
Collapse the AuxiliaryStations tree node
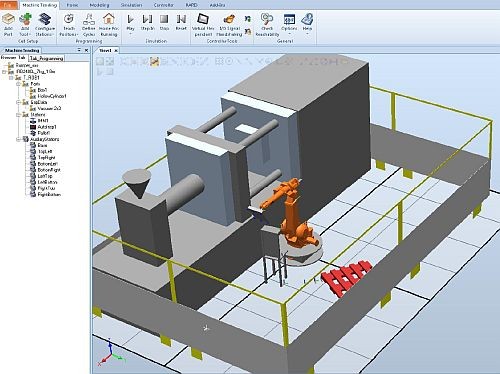click(x=19, y=139)
